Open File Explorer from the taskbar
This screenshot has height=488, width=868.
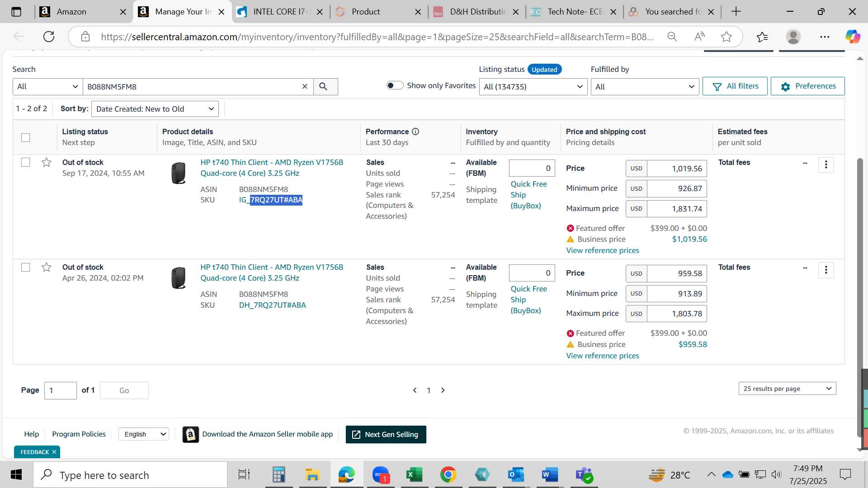pos(312,475)
